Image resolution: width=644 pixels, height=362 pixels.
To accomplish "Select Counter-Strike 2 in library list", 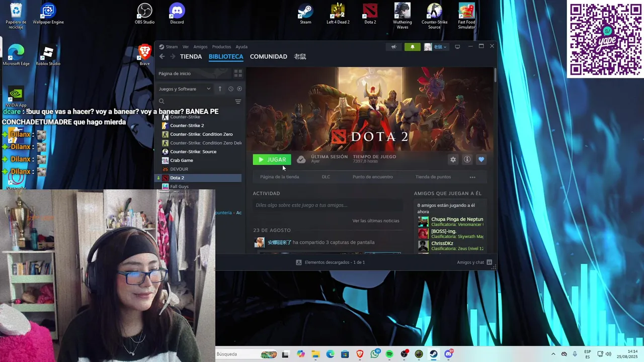I will click(x=187, y=126).
